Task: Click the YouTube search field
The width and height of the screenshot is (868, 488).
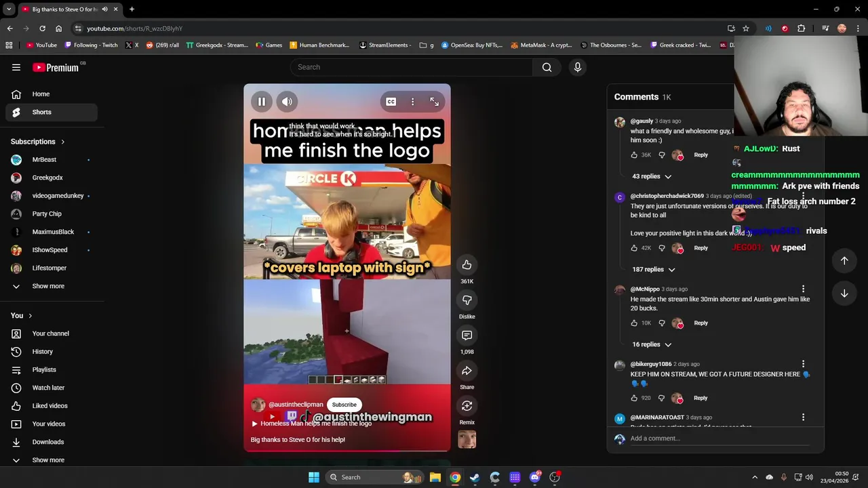Action: (x=411, y=67)
